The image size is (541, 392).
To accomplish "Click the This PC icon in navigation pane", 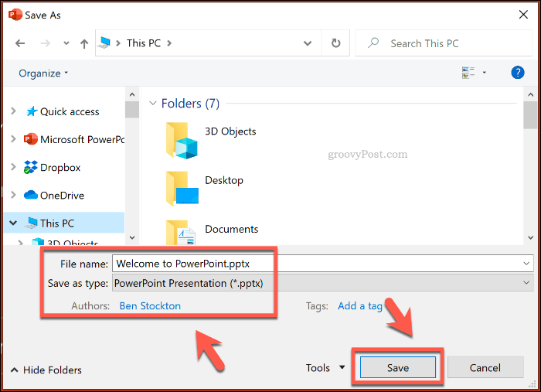I will click(31, 223).
